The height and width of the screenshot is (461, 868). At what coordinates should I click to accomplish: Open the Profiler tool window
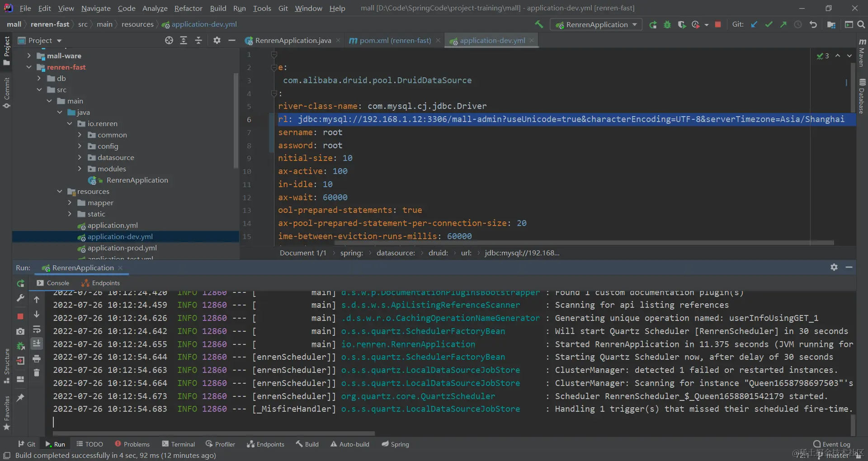(x=221, y=444)
